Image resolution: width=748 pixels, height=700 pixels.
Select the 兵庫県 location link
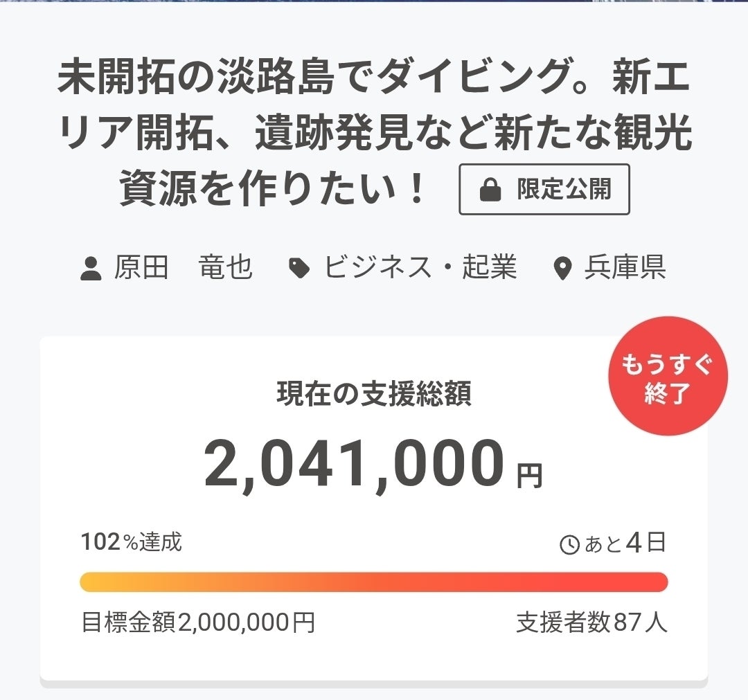point(625,267)
